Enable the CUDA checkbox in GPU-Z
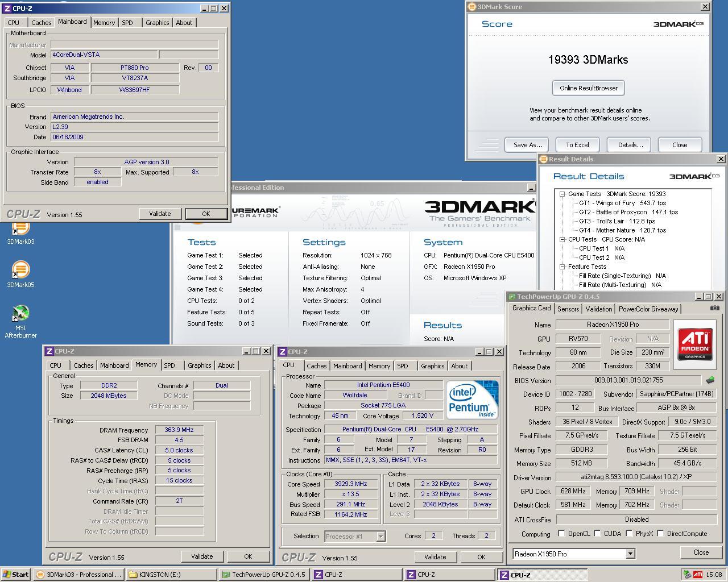Viewport: 728px width, 582px height. pyautogui.click(x=597, y=534)
